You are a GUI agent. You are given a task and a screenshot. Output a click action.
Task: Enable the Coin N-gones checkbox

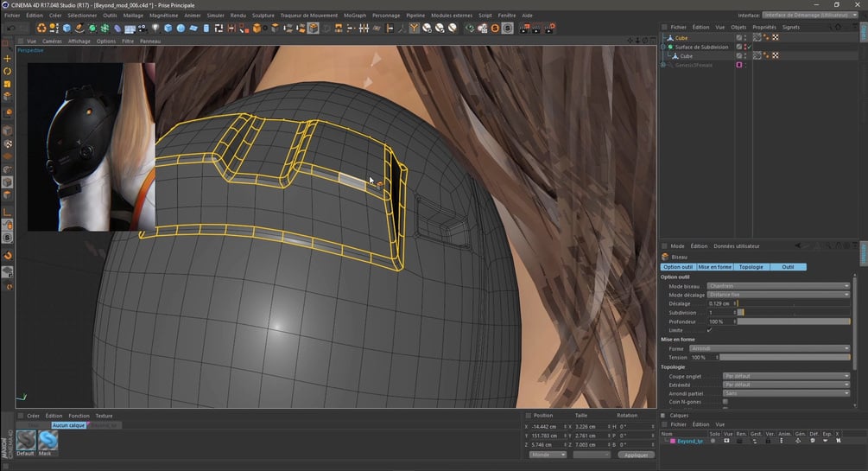[x=725, y=402]
